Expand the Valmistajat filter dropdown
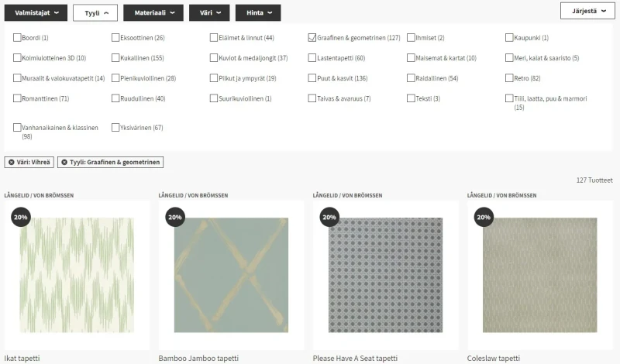 (35, 12)
